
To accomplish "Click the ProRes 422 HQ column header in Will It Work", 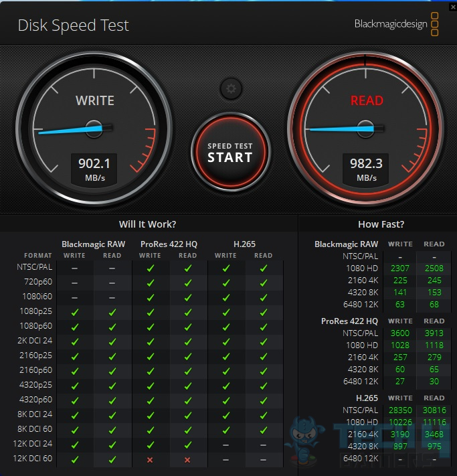I will point(169,244).
